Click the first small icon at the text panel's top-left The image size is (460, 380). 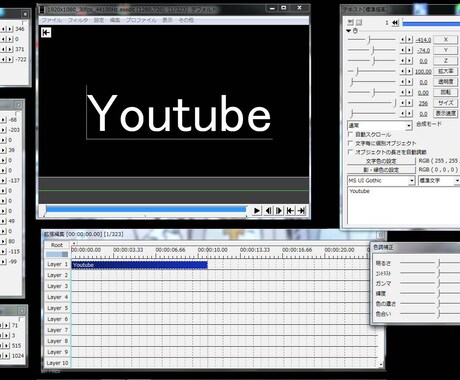coord(350,22)
